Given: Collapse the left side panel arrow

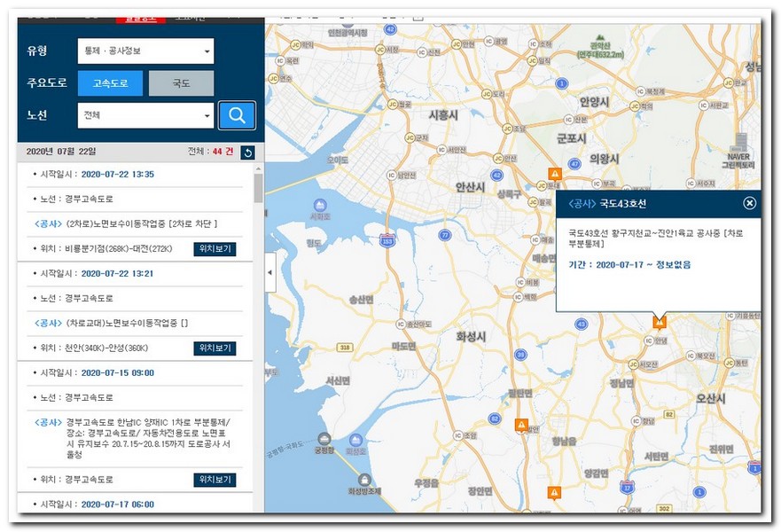Looking at the screenshot, I should pos(269,273).
